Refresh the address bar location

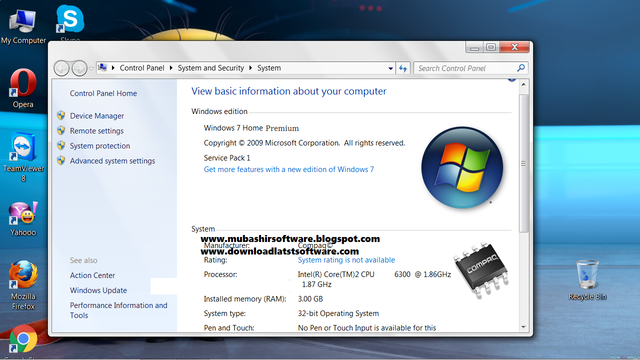click(x=403, y=68)
